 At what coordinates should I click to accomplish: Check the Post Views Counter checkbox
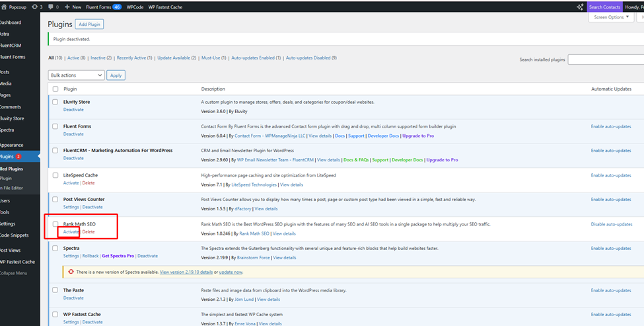click(x=55, y=200)
